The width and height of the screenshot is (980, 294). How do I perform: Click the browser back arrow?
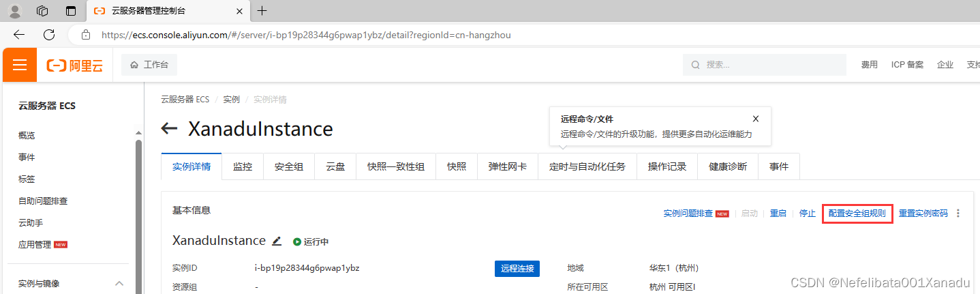pos(19,34)
